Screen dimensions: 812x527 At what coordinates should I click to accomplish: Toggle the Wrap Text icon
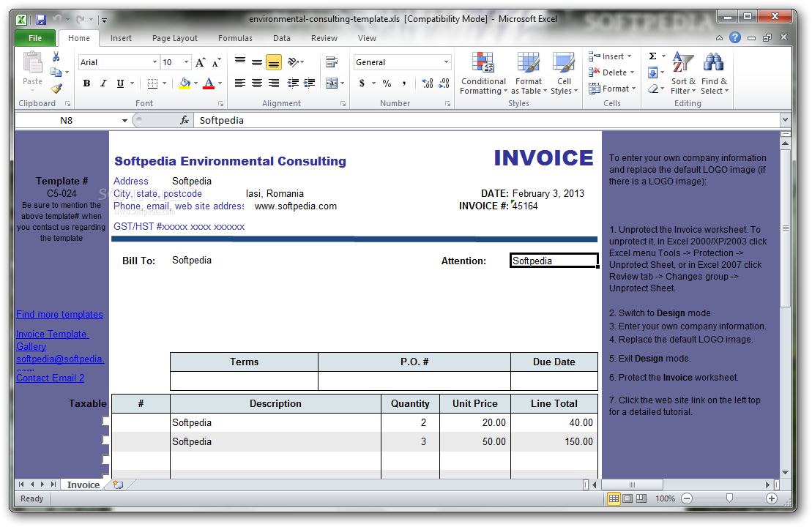pyautogui.click(x=332, y=62)
